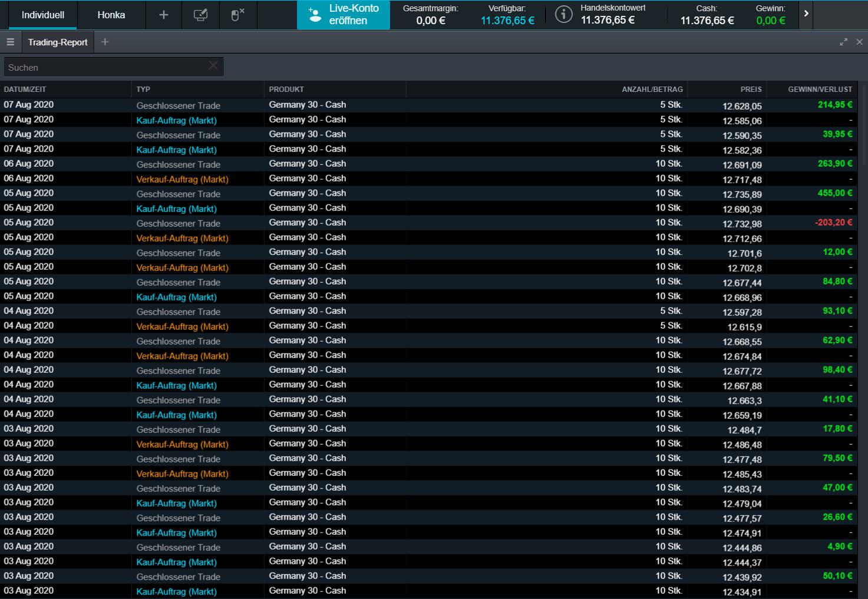Click the -203,20 € loss value
Screen dimensions: 868x599
point(834,223)
